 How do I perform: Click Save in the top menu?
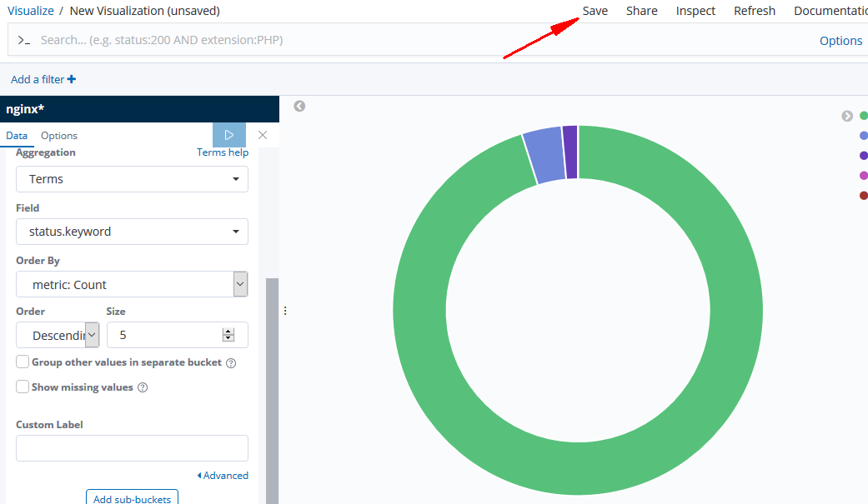click(595, 11)
